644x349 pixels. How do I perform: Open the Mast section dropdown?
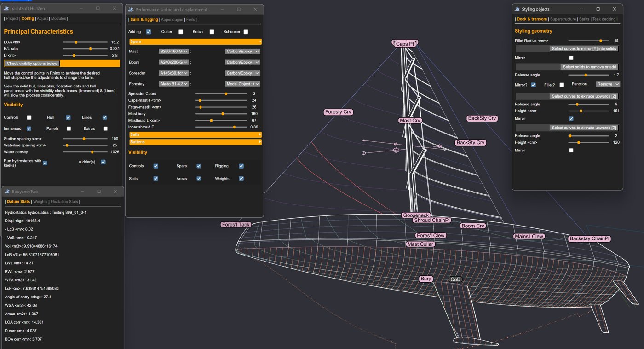(173, 52)
